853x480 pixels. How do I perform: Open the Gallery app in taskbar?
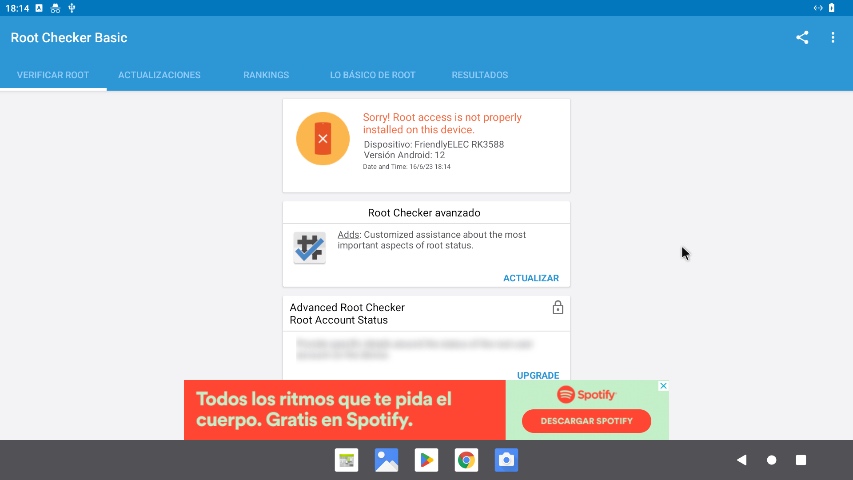click(387, 460)
